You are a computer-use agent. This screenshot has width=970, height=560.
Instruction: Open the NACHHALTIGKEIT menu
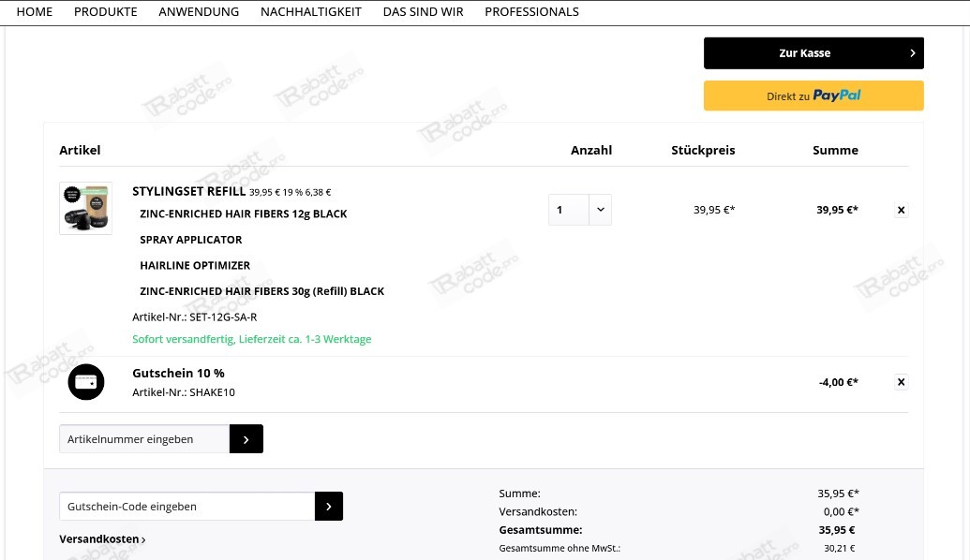[311, 12]
